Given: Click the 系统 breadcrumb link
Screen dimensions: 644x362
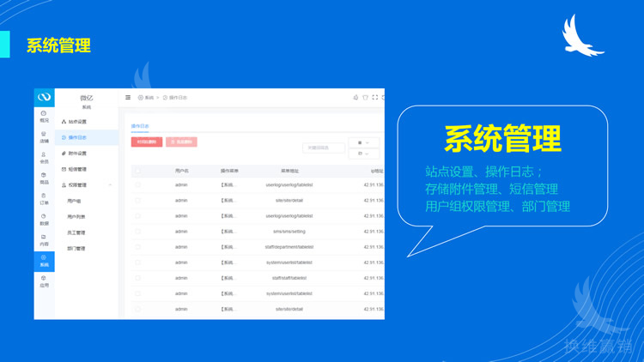Looking at the screenshot, I should [x=146, y=98].
